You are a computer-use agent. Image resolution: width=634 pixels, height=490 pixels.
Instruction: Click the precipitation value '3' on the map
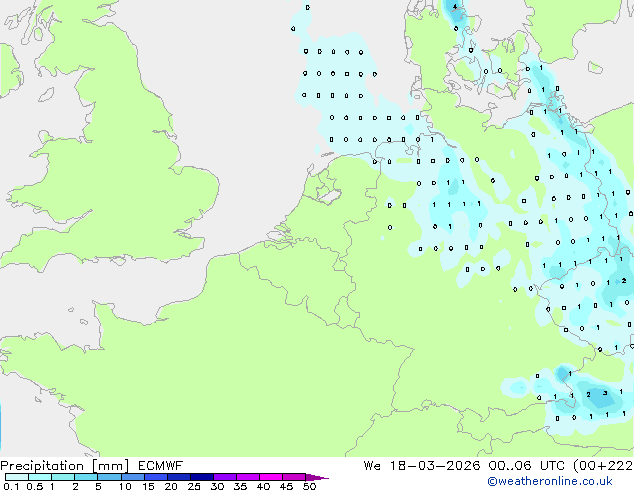click(x=605, y=393)
